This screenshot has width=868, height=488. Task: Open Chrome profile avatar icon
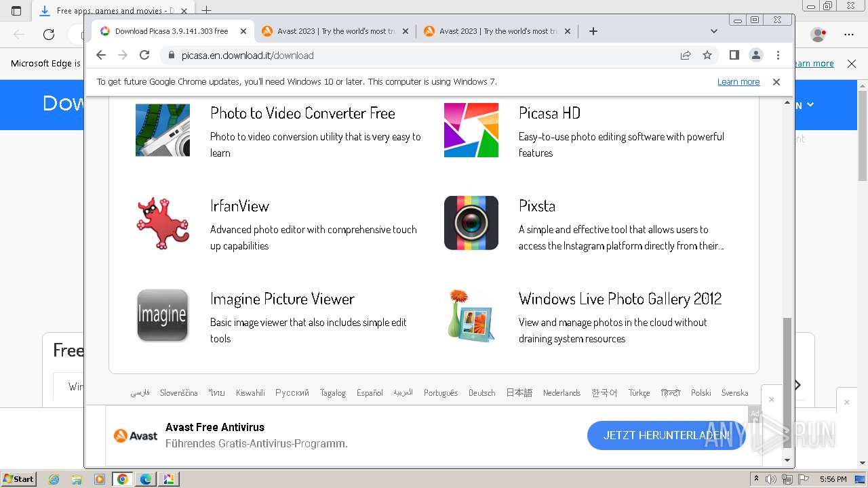pyautogui.click(x=756, y=55)
